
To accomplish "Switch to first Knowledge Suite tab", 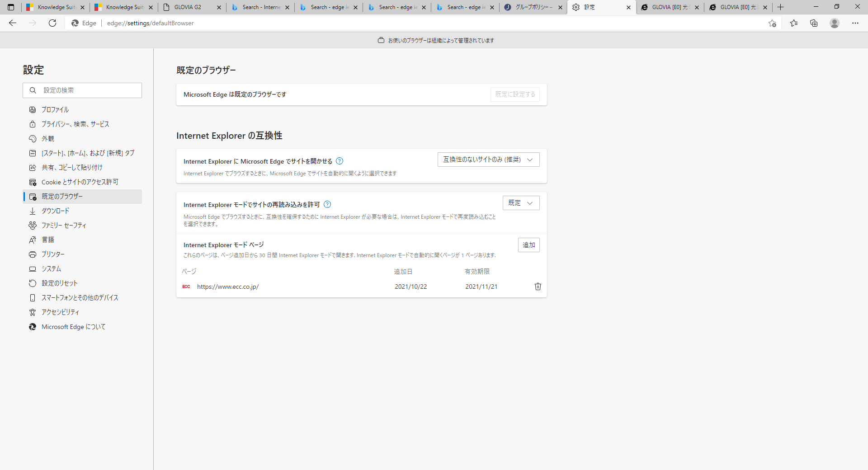I will (55, 7).
